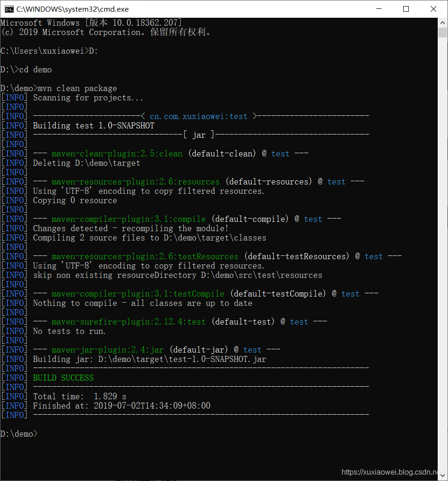The image size is (448, 481).
Task: Maximize the command prompt window
Action: click(406, 9)
